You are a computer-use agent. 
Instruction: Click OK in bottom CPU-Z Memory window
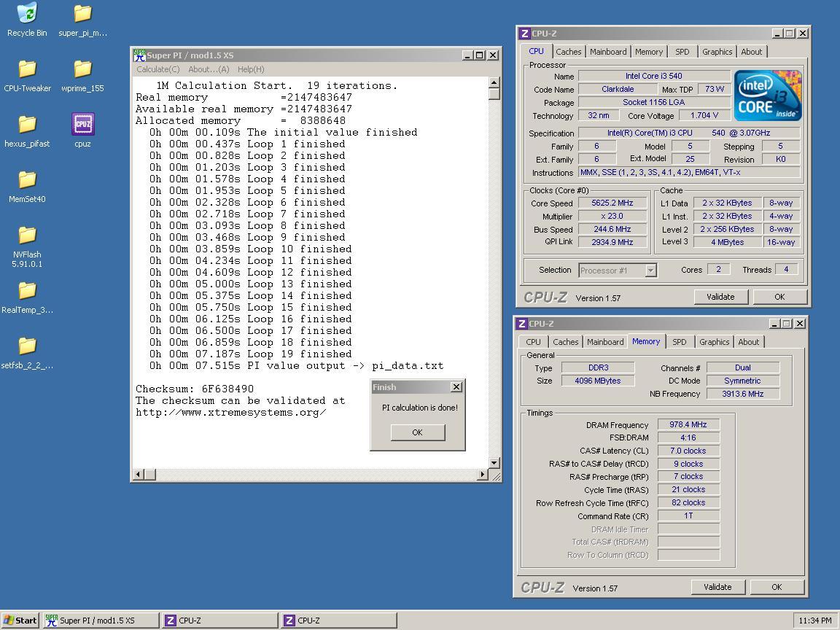(777, 587)
